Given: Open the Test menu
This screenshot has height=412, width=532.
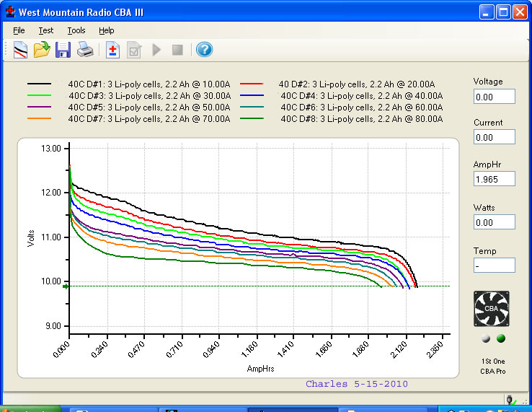Looking at the screenshot, I should click(46, 30).
